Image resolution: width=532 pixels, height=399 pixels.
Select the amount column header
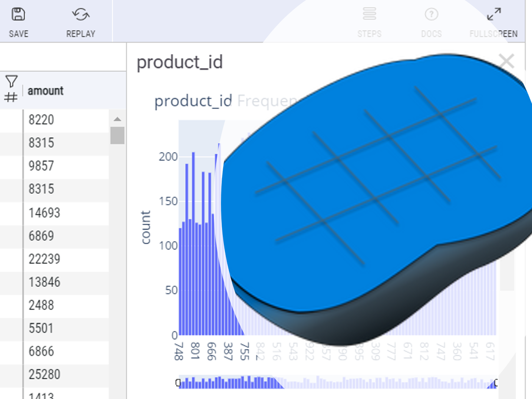[46, 91]
